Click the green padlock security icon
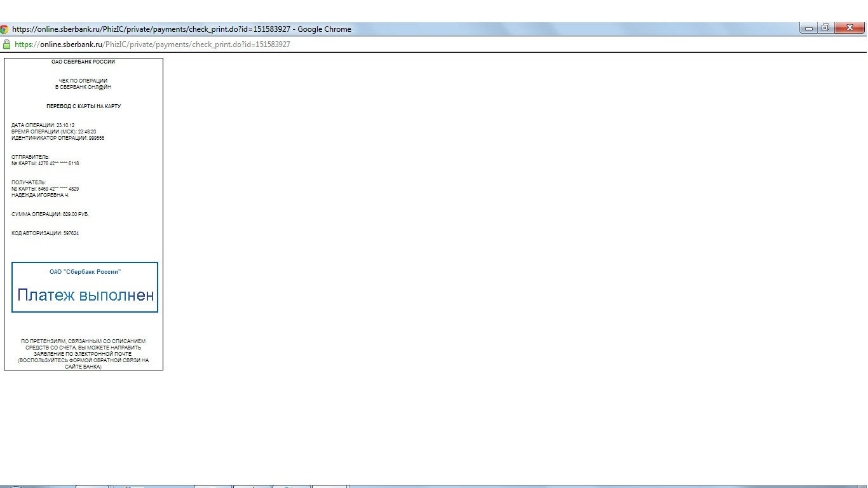Image resolution: width=868 pixels, height=488 pixels. point(7,44)
